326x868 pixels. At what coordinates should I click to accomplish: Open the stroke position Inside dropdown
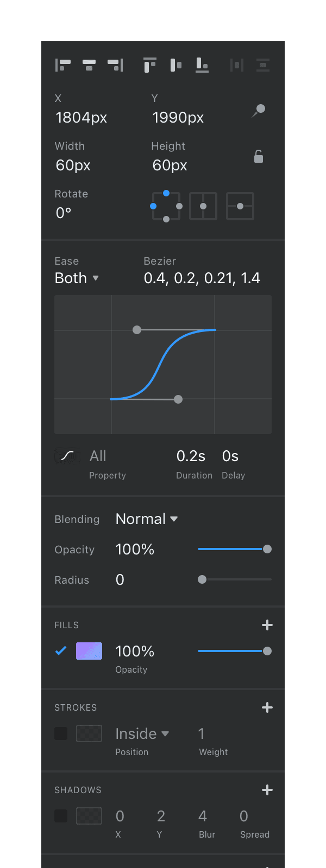pos(142,733)
